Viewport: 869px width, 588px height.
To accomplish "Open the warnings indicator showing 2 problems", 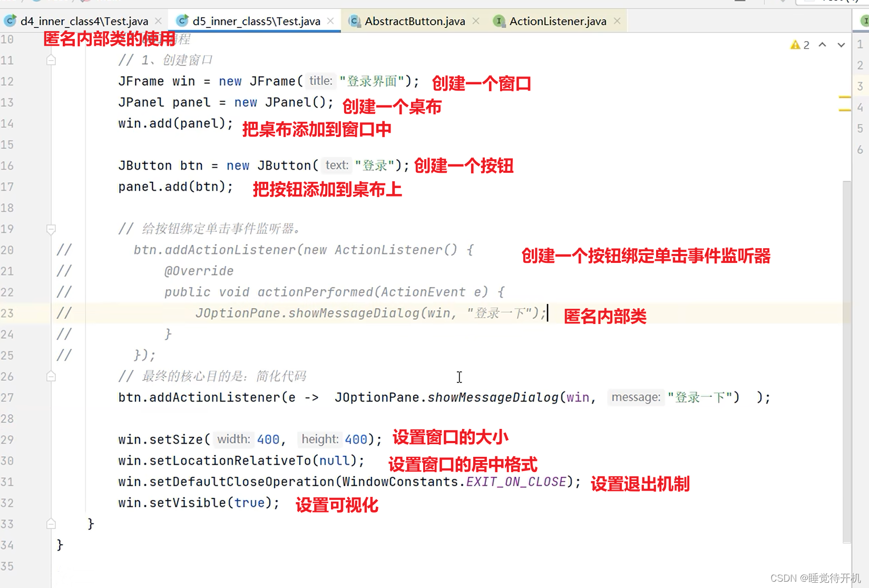I will pyautogui.click(x=800, y=45).
